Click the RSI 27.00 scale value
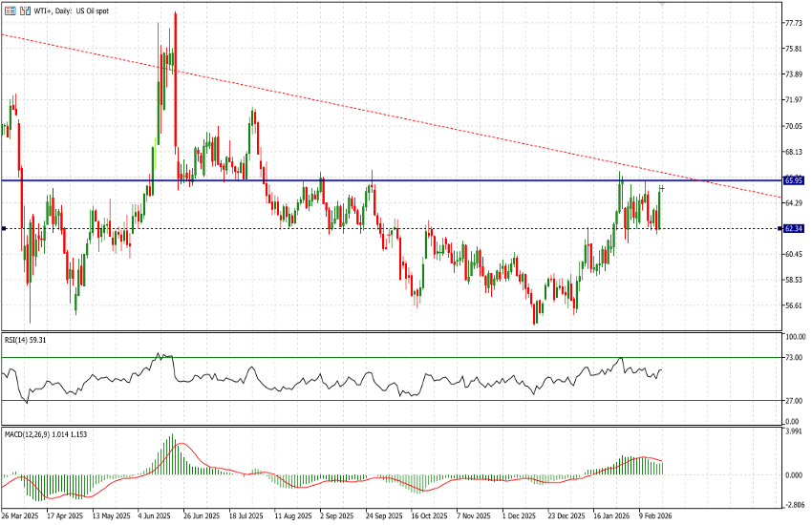This screenshot has width=812, height=525. click(x=792, y=402)
